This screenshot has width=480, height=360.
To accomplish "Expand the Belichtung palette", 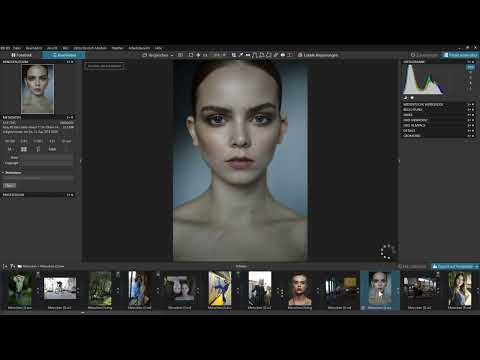I will pyautogui.click(x=438, y=110).
